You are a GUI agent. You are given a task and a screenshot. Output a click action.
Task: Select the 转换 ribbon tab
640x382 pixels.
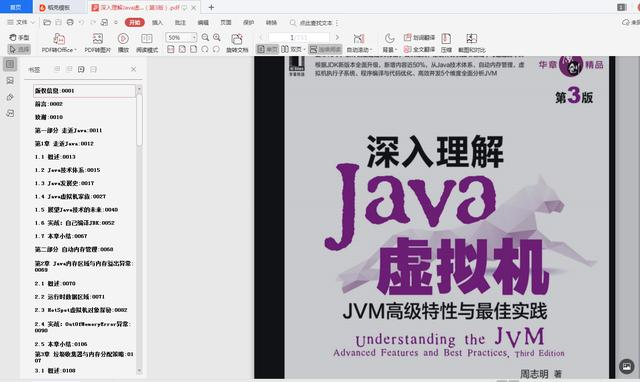271,22
